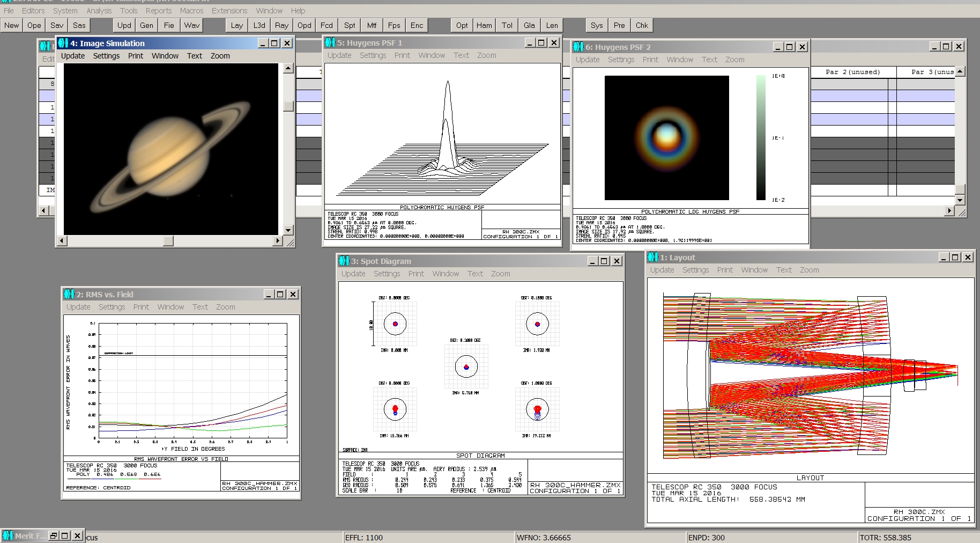Open Text menu in Huygens PSF 2 window
980x543 pixels.
pos(709,60)
